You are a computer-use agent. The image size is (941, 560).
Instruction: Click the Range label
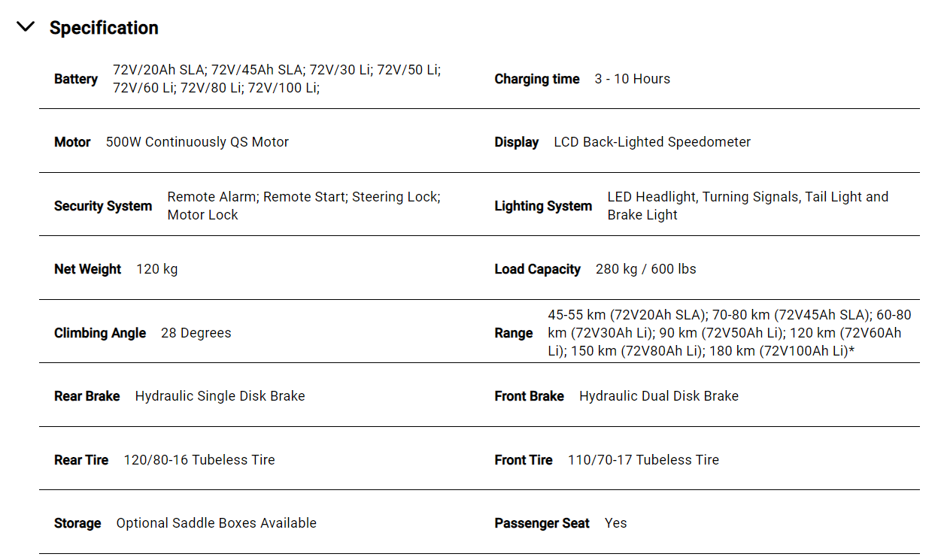pos(514,333)
